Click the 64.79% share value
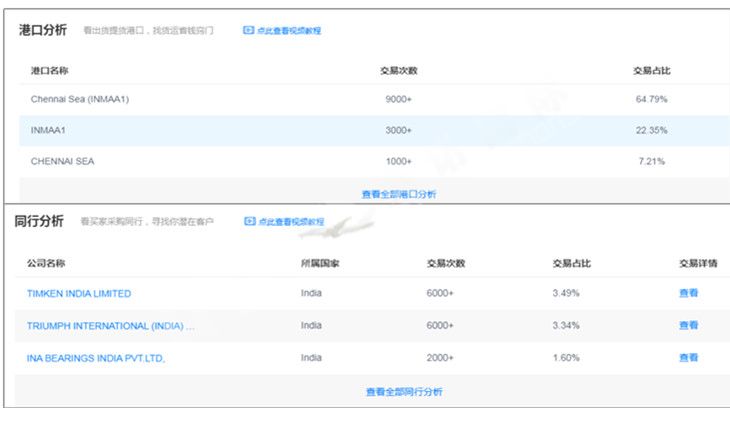Viewport: 730px width, 430px height. pyautogui.click(x=651, y=99)
